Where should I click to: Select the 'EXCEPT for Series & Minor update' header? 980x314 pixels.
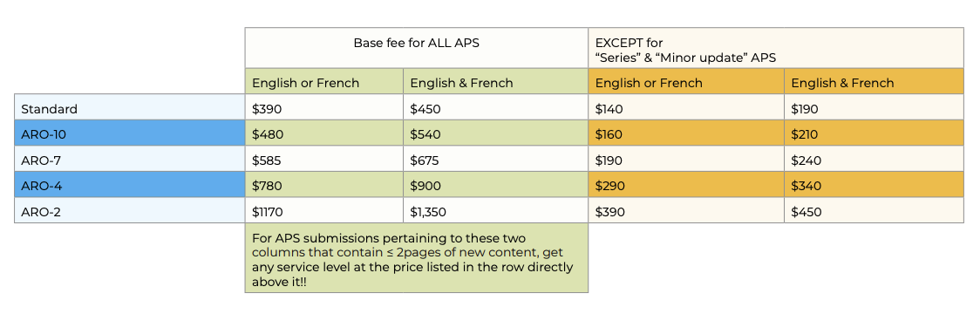[776, 48]
